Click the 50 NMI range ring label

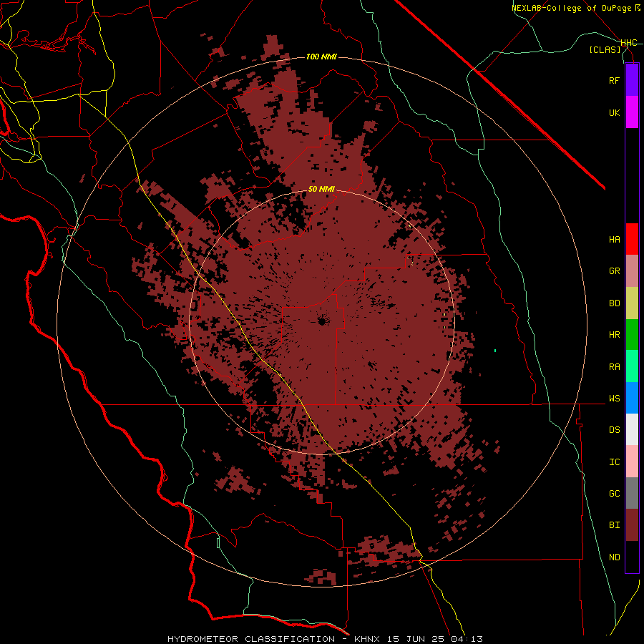tap(321, 189)
